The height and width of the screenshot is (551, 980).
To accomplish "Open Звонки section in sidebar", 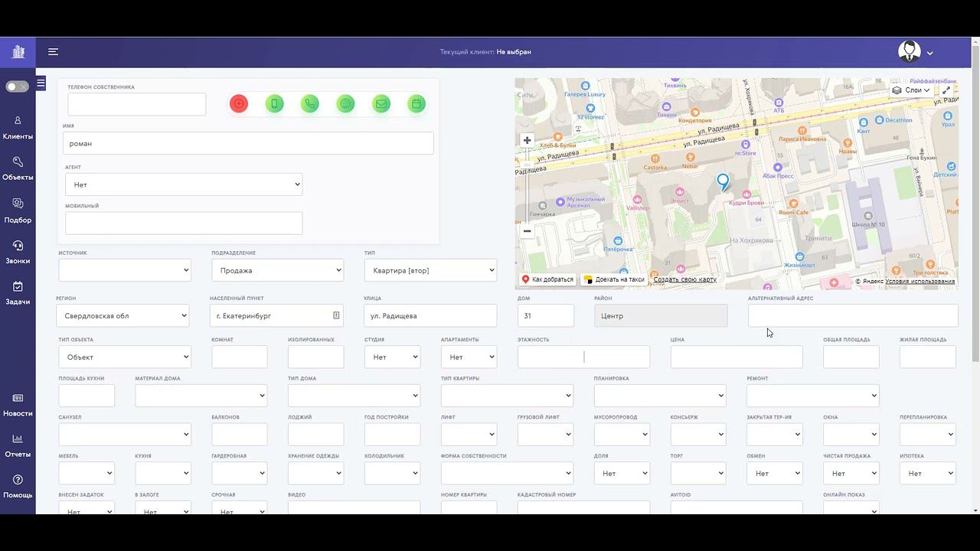I will click(x=18, y=252).
